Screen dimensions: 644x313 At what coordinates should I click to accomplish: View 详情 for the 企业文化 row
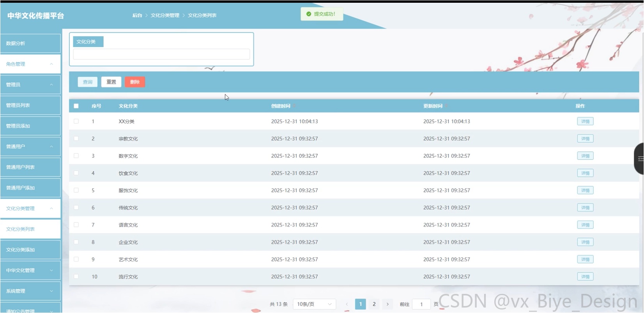585,242
